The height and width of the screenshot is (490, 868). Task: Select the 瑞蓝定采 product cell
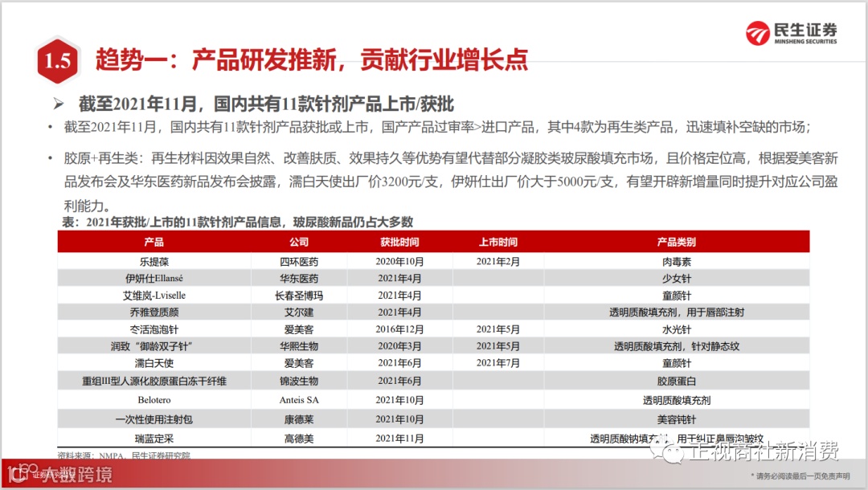154,439
